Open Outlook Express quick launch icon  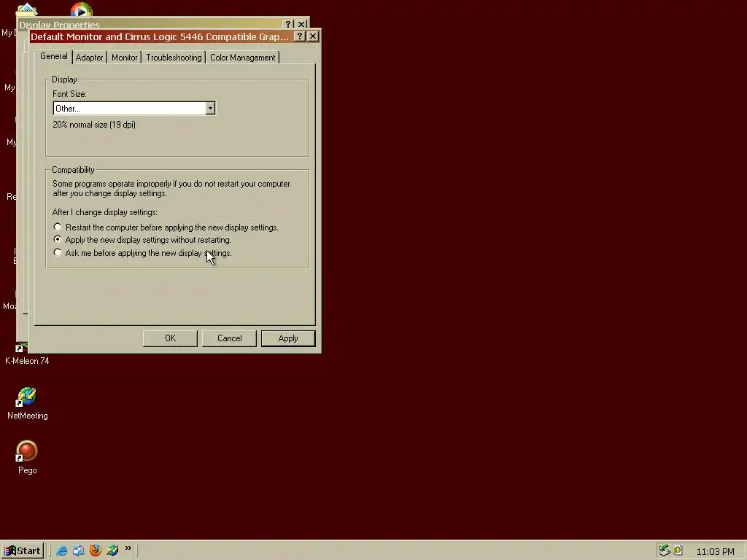78,551
